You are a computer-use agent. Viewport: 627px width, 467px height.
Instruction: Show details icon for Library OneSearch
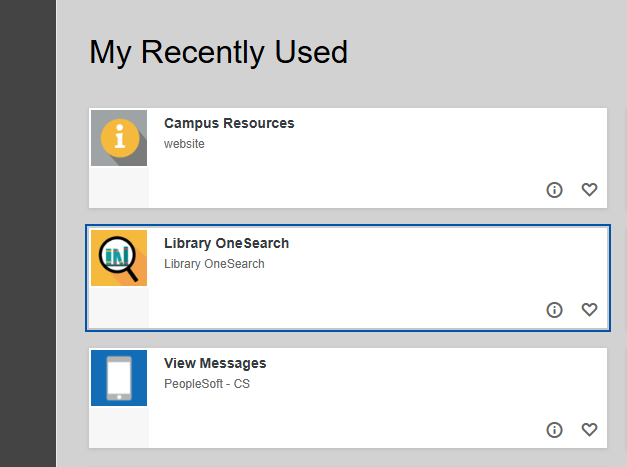(x=555, y=310)
